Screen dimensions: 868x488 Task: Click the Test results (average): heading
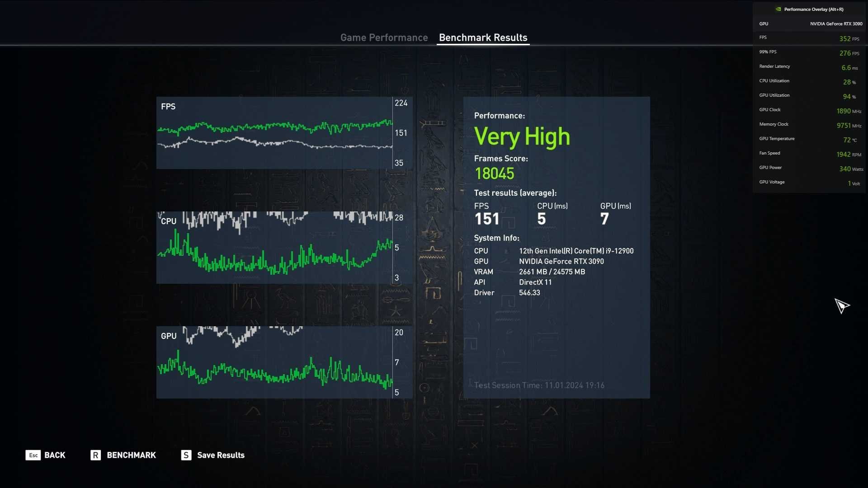tap(515, 193)
